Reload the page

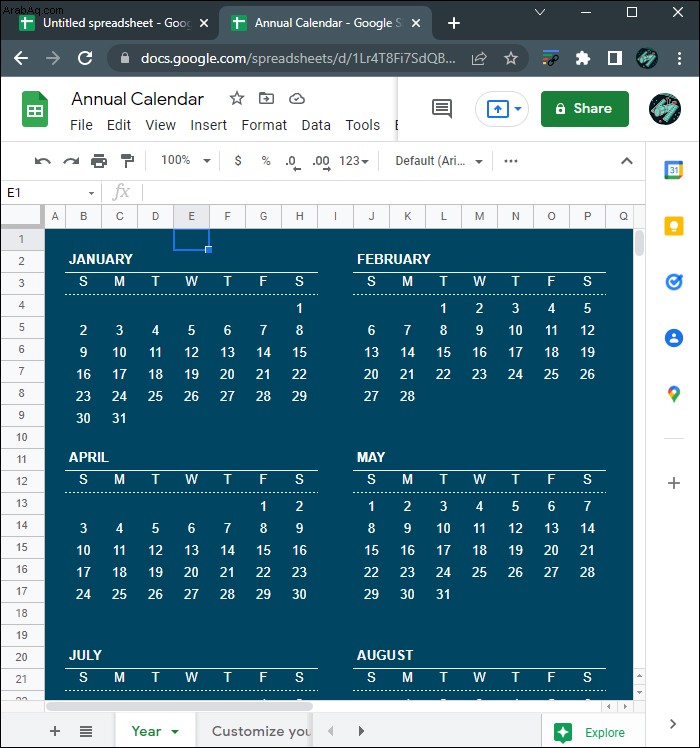(85, 58)
